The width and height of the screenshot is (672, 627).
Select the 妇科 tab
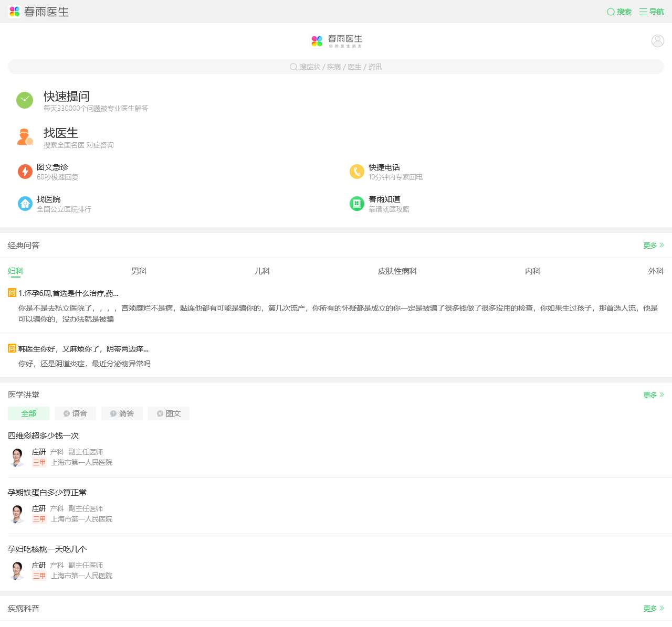pos(16,271)
